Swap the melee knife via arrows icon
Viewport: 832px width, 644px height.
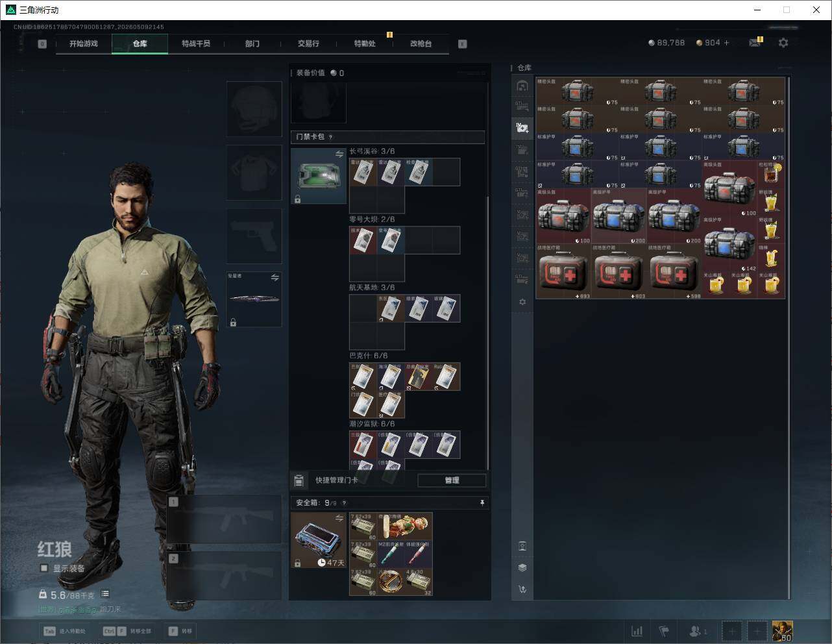pos(275,278)
